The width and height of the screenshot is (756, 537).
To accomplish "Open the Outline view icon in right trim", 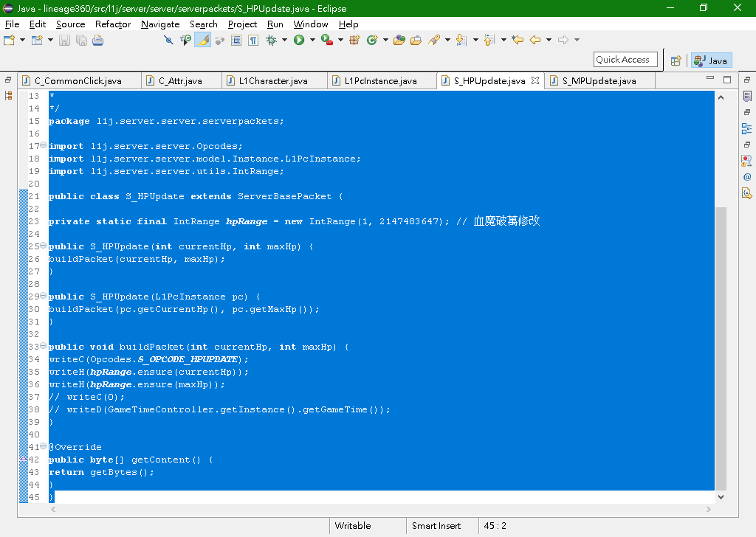I will [747, 128].
